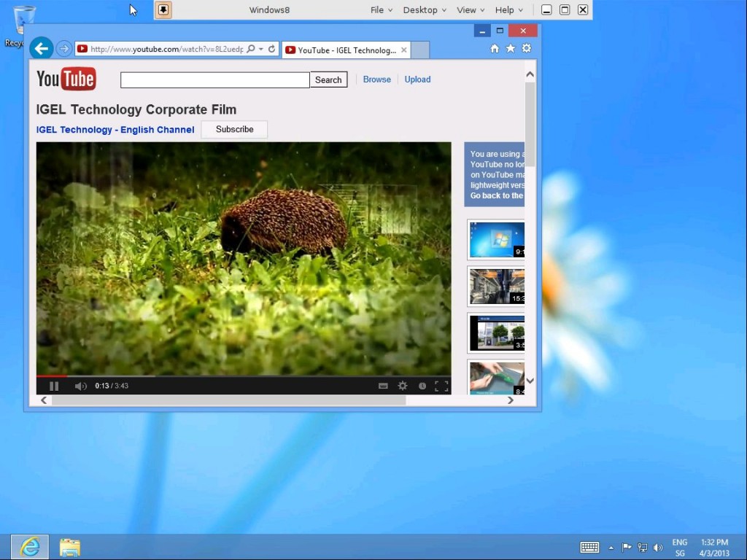Open the system volume control in tray

pos(657,548)
